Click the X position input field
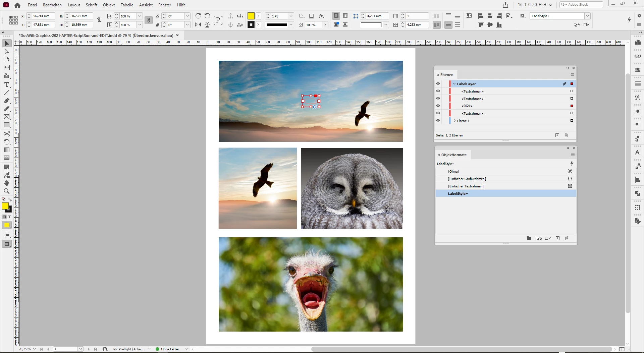Image resolution: width=644 pixels, height=353 pixels. point(43,16)
